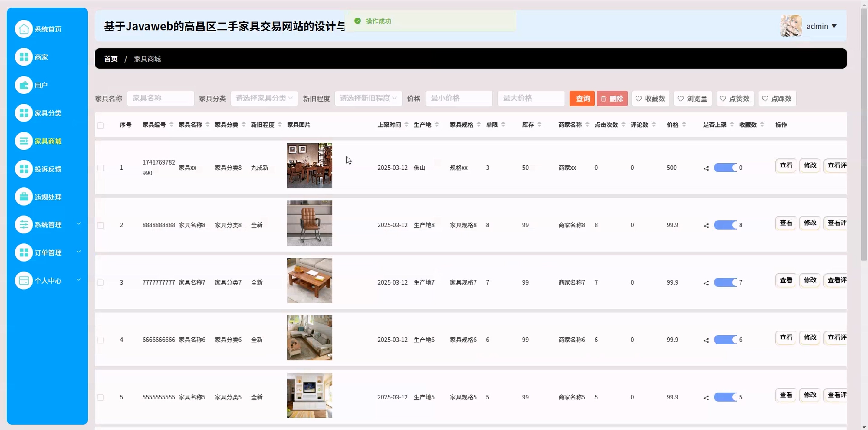Screen dimensions: 868x430
Task: Open 家具分类 in sidebar menu
Action: click(48, 113)
